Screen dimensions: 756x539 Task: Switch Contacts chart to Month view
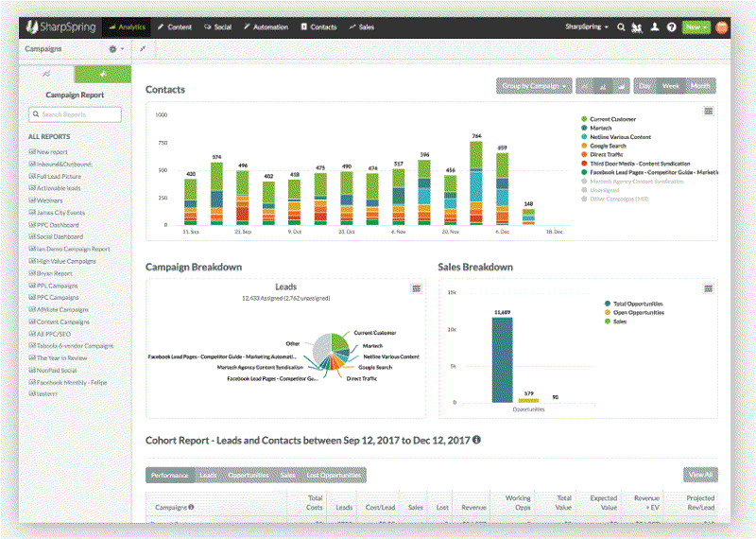tap(700, 86)
